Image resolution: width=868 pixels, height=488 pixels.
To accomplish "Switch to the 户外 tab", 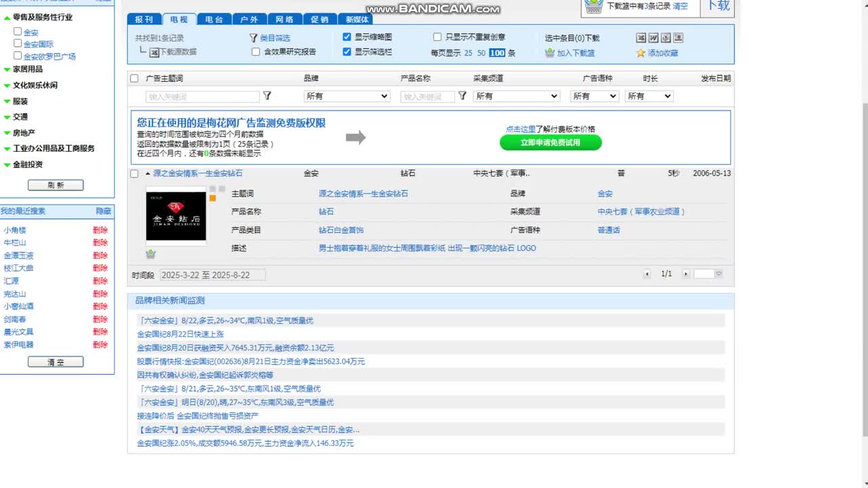I will tap(249, 20).
